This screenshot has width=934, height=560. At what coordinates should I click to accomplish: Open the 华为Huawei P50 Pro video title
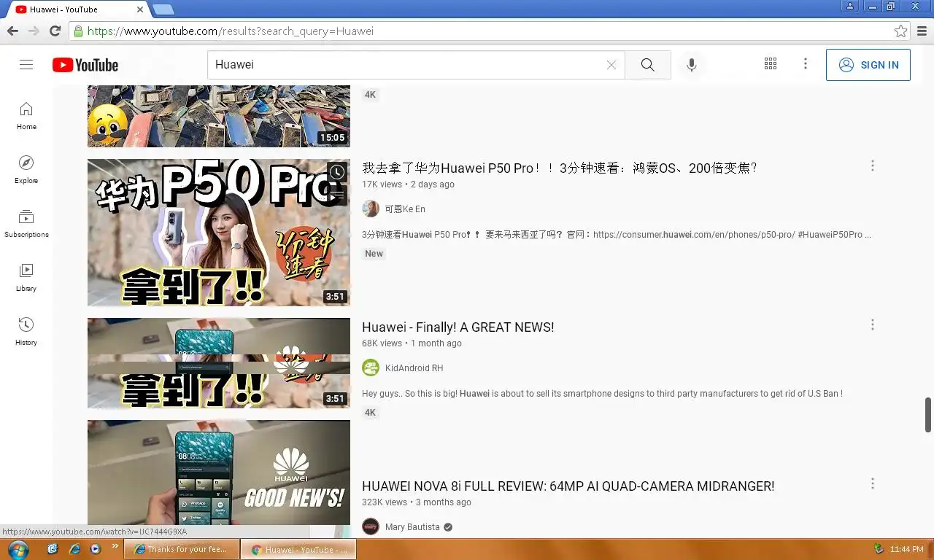coord(559,168)
